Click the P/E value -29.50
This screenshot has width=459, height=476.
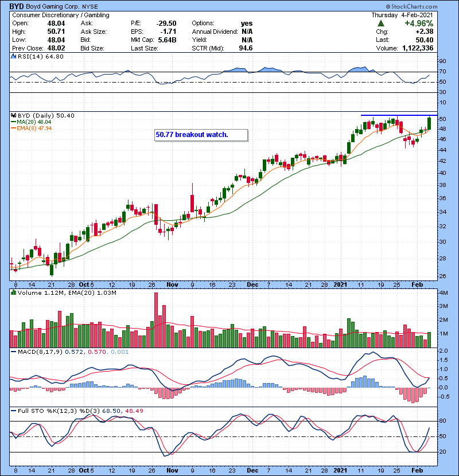tap(166, 24)
